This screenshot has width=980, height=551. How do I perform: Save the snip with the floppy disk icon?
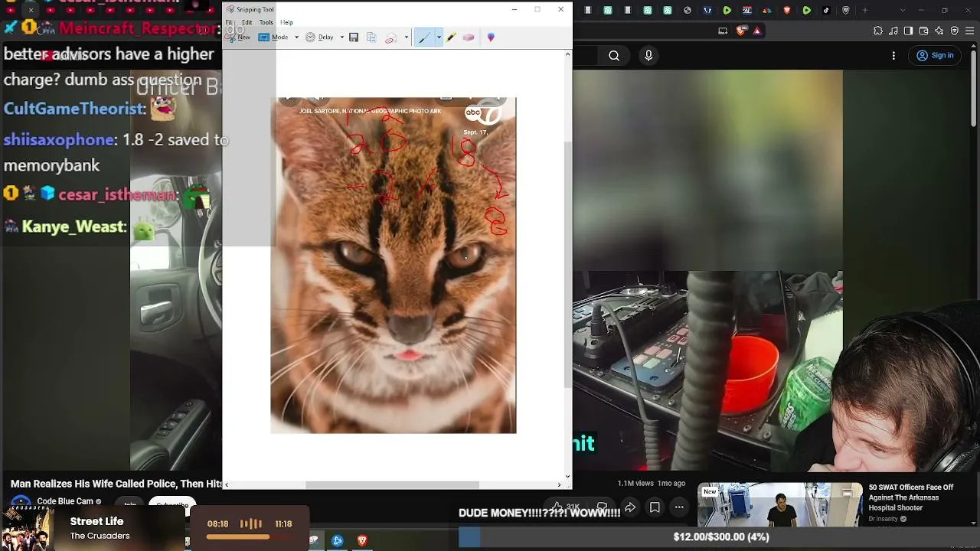pos(354,37)
